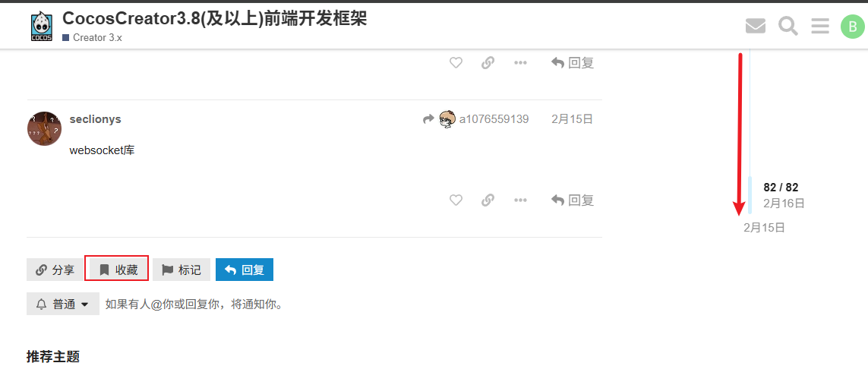
Task: Open the hamburger menu icon
Action: coord(820,26)
